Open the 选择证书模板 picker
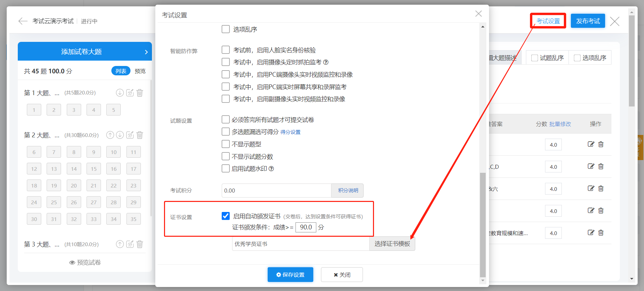Screen dimensions: 644x291 click(392, 244)
